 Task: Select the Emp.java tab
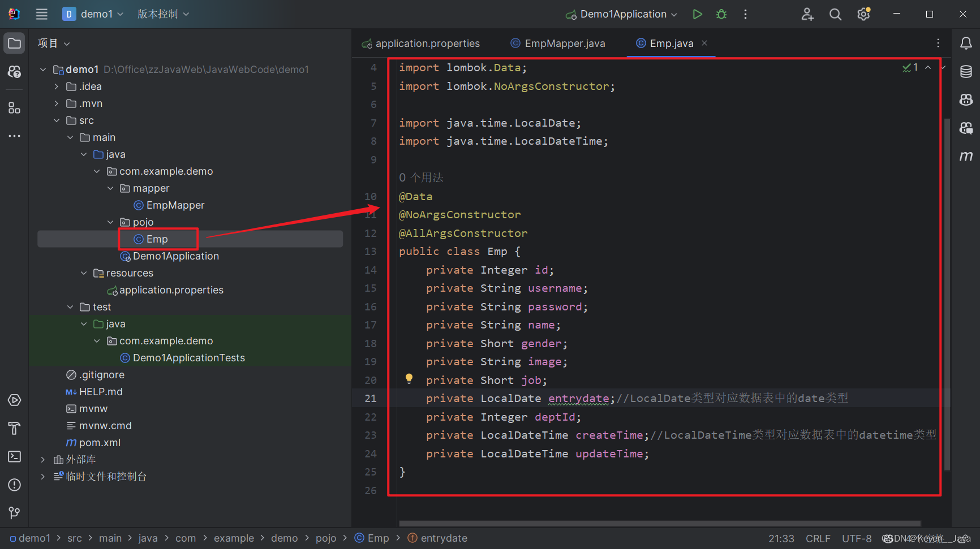click(x=671, y=44)
